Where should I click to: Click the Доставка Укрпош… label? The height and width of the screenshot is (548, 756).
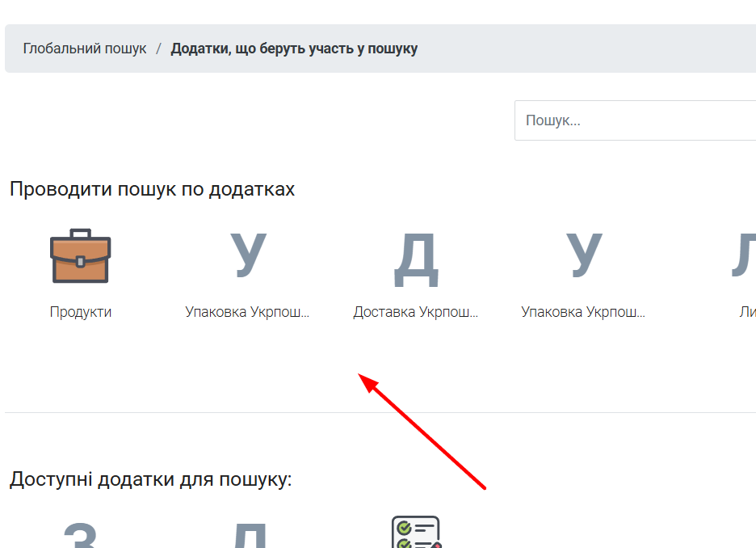[x=416, y=312]
